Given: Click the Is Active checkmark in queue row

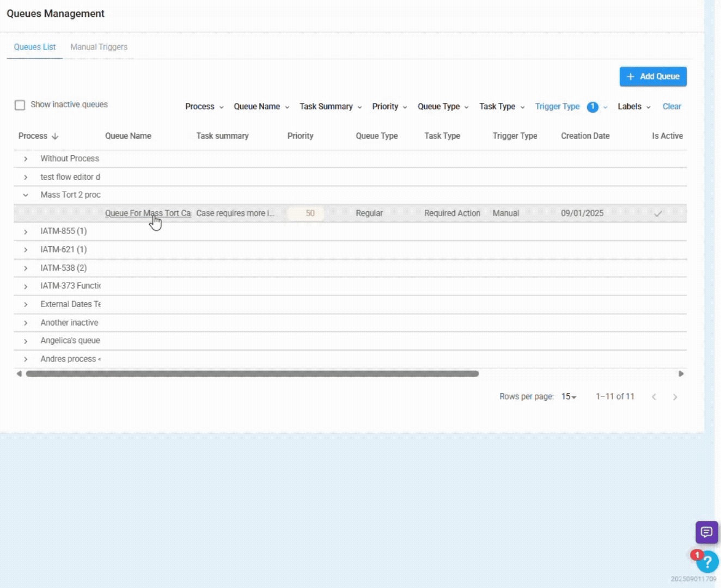Looking at the screenshot, I should tap(658, 213).
